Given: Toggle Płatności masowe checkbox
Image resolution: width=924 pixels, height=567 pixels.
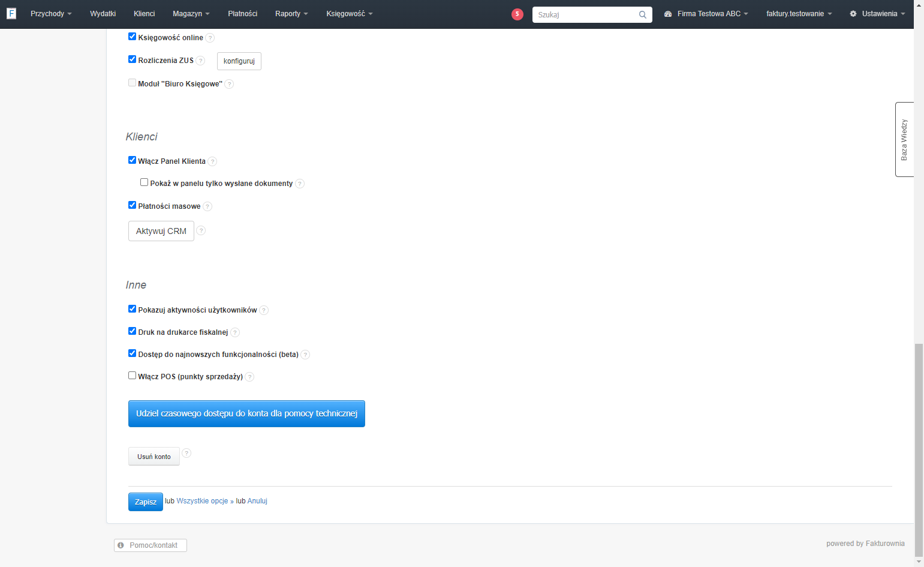Looking at the screenshot, I should click(x=132, y=205).
